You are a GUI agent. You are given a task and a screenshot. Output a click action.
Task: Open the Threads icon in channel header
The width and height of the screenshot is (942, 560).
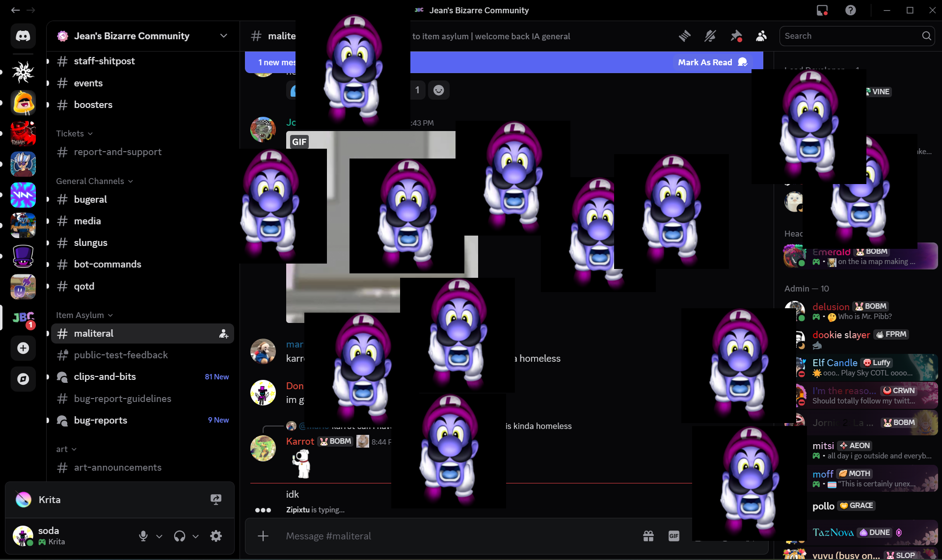click(x=685, y=36)
